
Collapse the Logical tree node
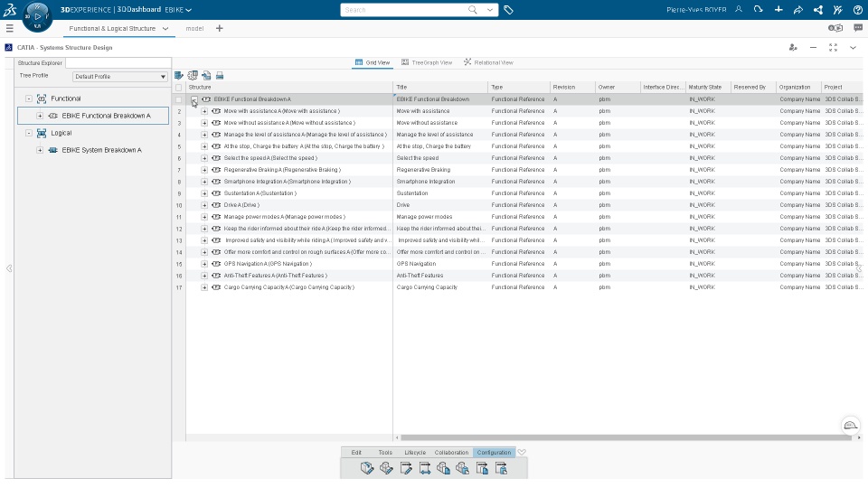(29, 133)
